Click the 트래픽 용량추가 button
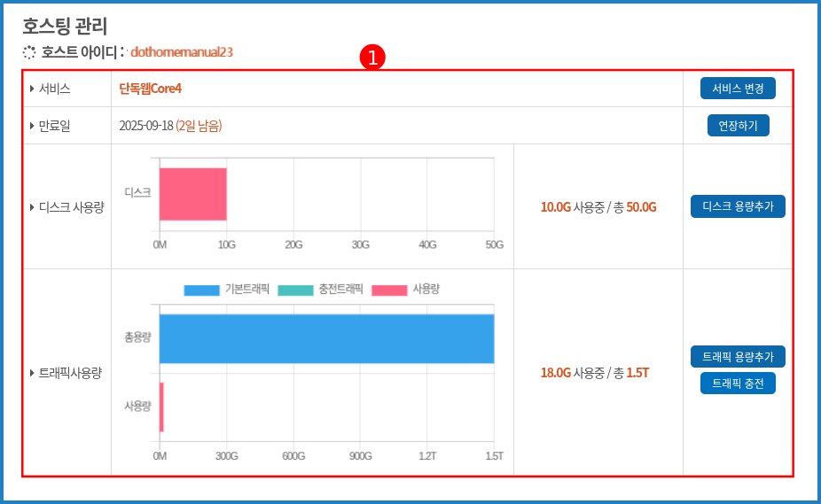This screenshot has height=504, width=821. click(738, 357)
